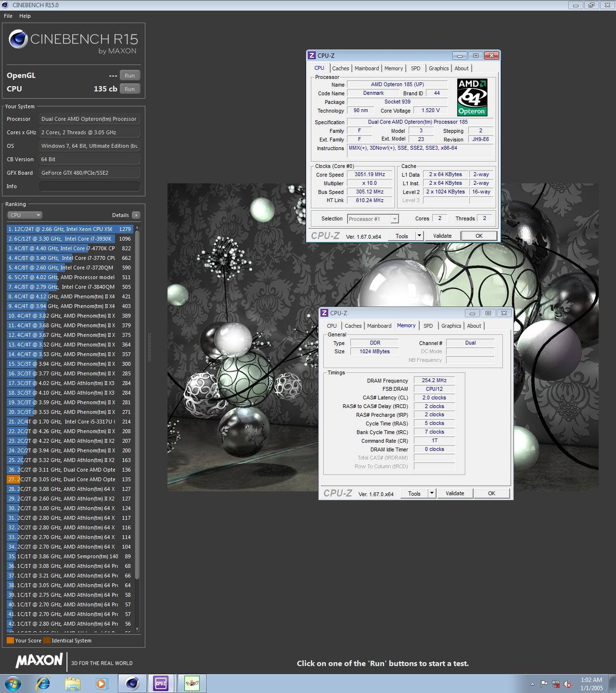This screenshot has width=616, height=693.
Task: Click the CPU-Z title bar icon of the upper window
Action: tap(312, 55)
